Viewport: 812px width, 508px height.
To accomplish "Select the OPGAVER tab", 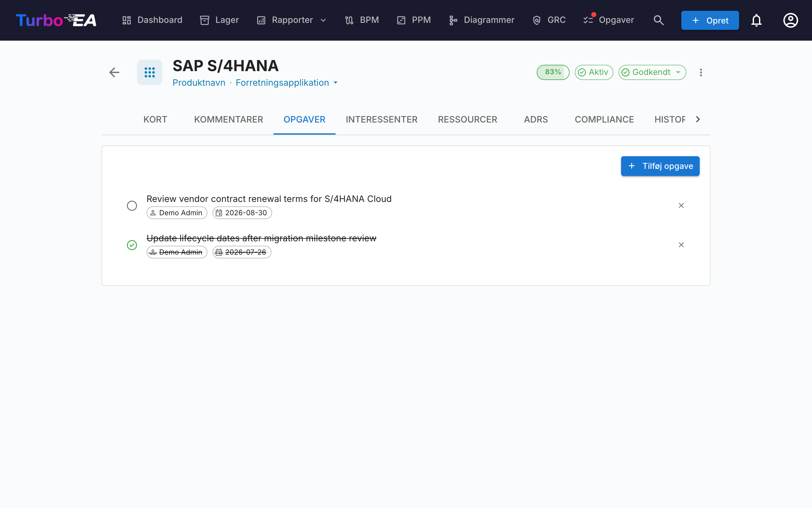I will point(304,119).
